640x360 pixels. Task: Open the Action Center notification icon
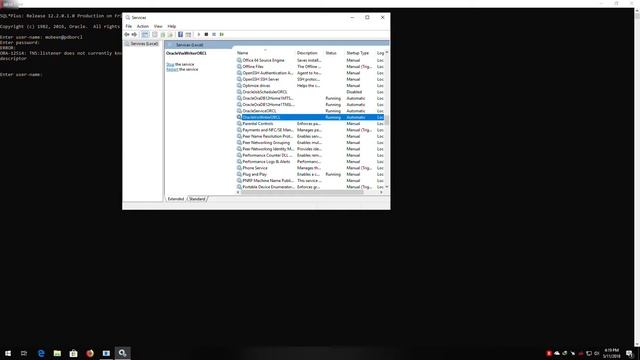(629, 353)
